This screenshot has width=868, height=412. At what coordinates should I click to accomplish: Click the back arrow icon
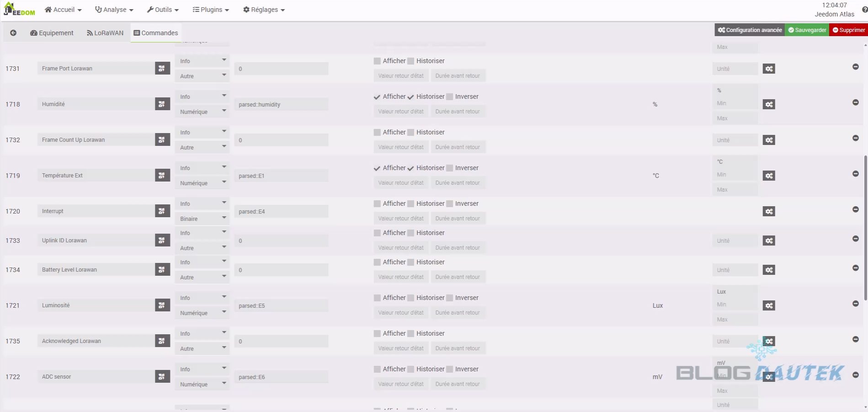[13, 33]
